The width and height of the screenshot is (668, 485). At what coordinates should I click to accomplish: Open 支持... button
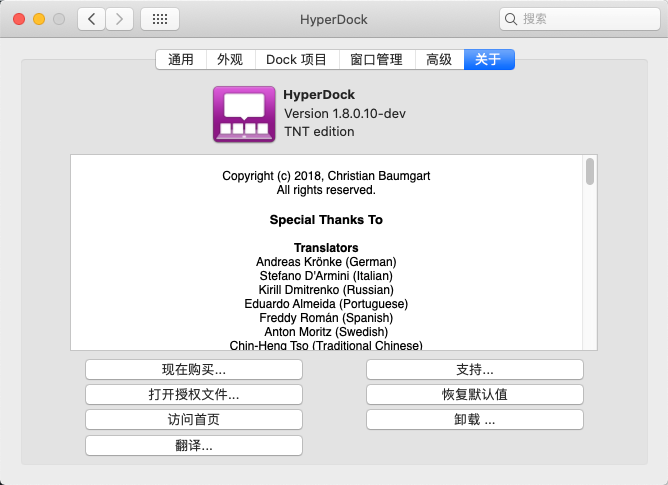(x=475, y=370)
